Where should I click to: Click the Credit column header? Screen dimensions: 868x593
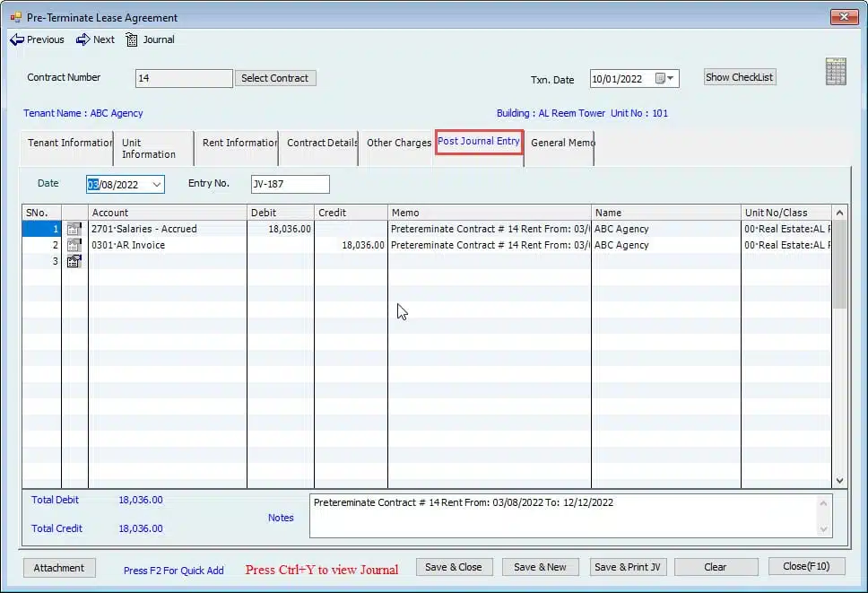[x=351, y=213]
